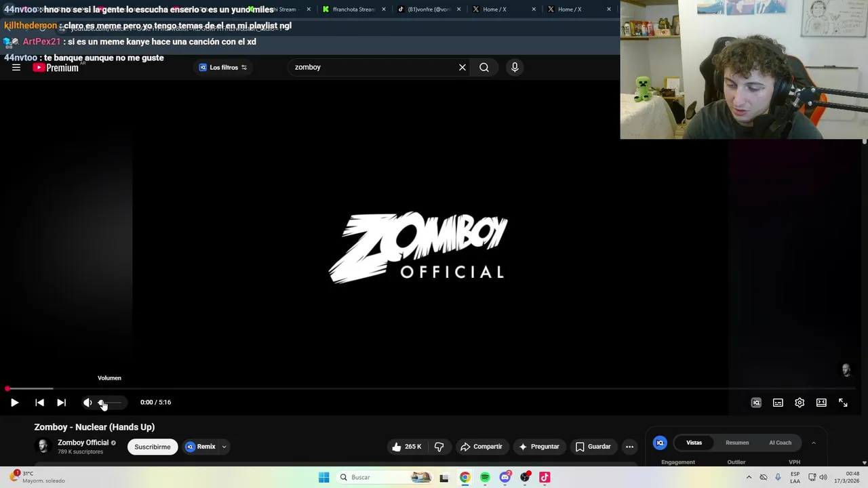The width and height of the screenshot is (868, 488).
Task: Play the Zomboy video
Action: [14, 403]
